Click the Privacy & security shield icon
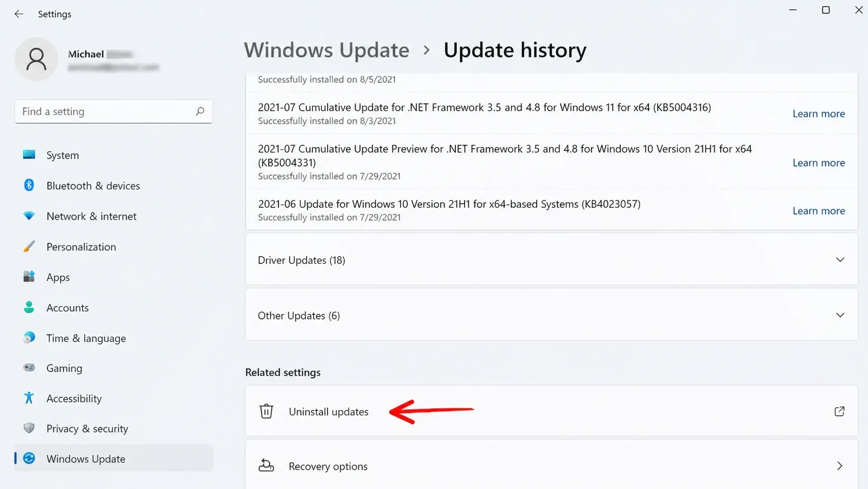 (29, 428)
